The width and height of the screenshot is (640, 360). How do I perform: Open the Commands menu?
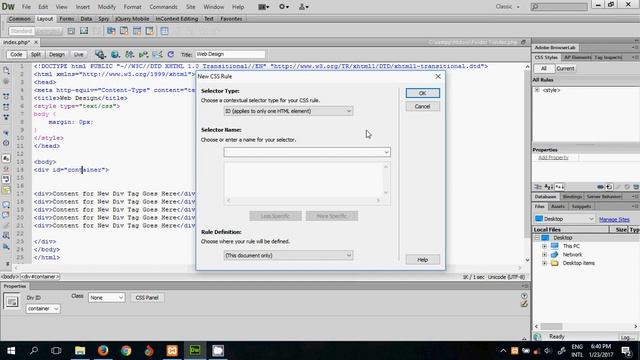pyautogui.click(x=163, y=7)
